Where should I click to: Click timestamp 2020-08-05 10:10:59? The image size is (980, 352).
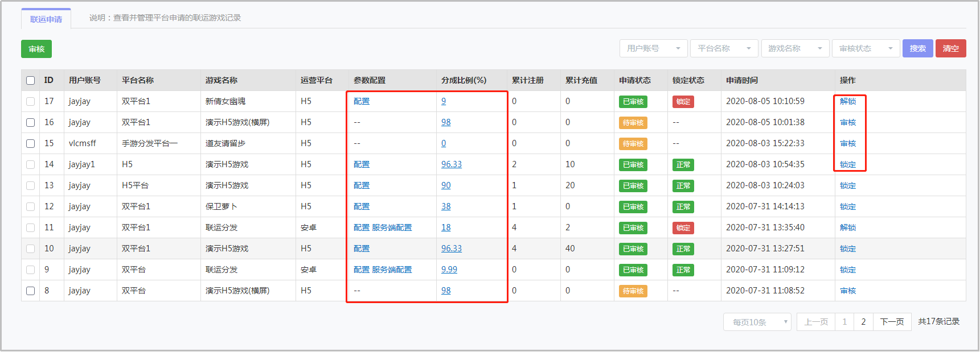coord(765,101)
